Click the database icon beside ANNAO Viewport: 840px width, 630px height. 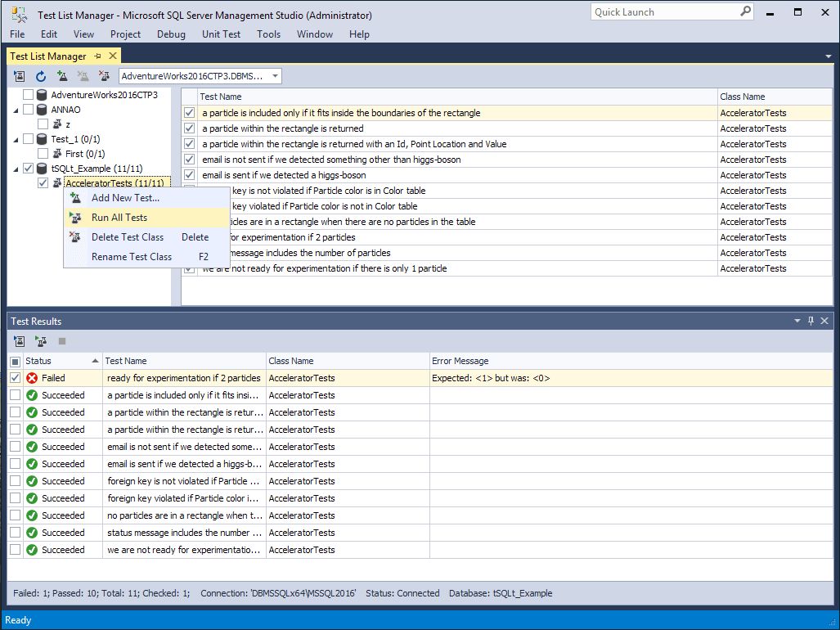pyautogui.click(x=42, y=110)
